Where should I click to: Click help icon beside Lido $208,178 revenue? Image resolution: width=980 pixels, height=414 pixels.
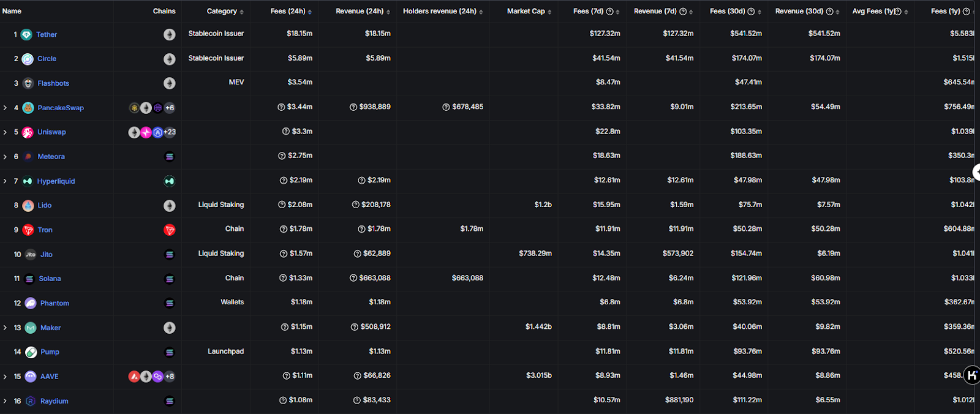click(355, 205)
